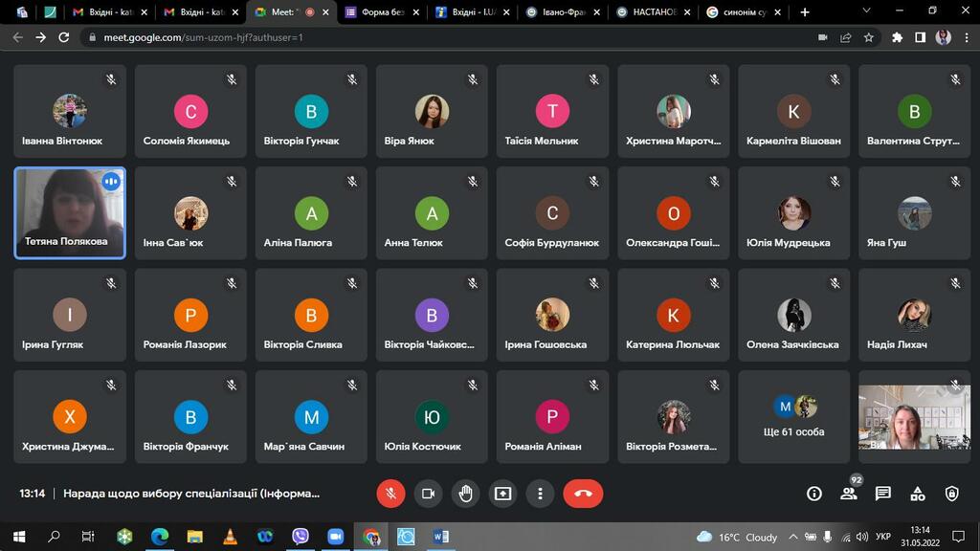Bookmark this page with the star icon
980x551 pixels.
[x=869, y=37]
